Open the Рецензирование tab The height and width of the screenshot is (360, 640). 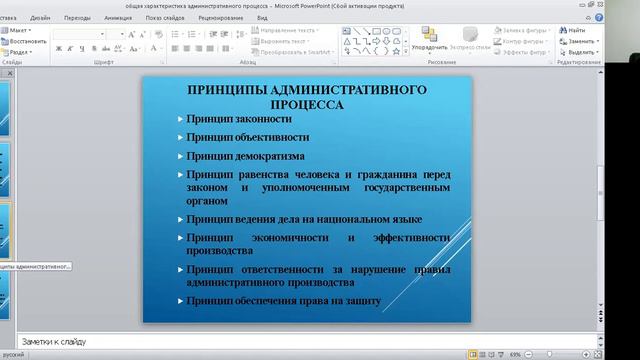(221, 18)
